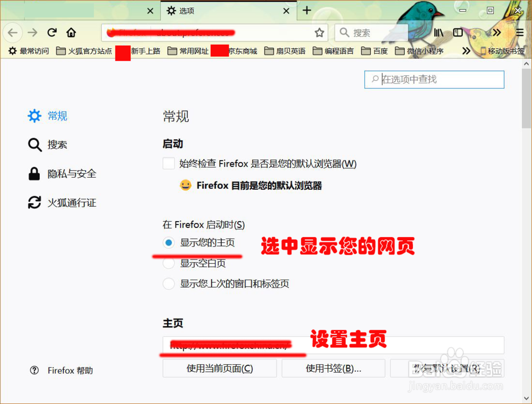532x404 pixels.
Task: Bookmark this page with the star
Action: 319,32
